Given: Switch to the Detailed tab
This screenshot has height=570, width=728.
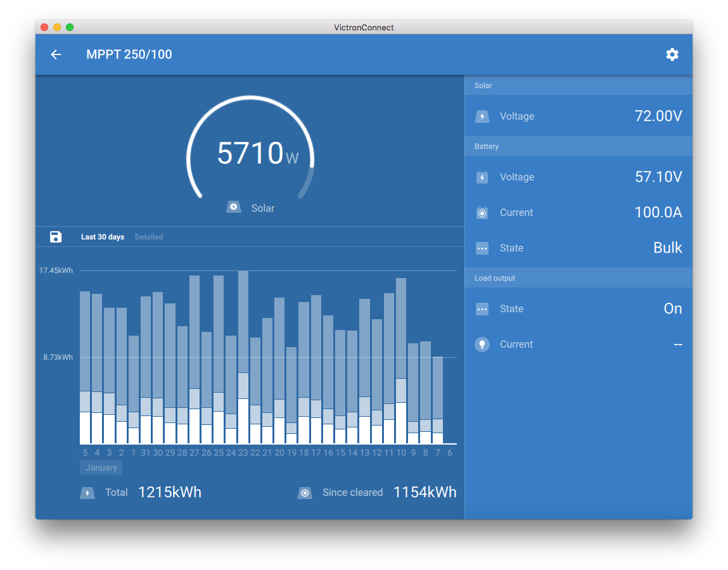Looking at the screenshot, I should point(149,237).
